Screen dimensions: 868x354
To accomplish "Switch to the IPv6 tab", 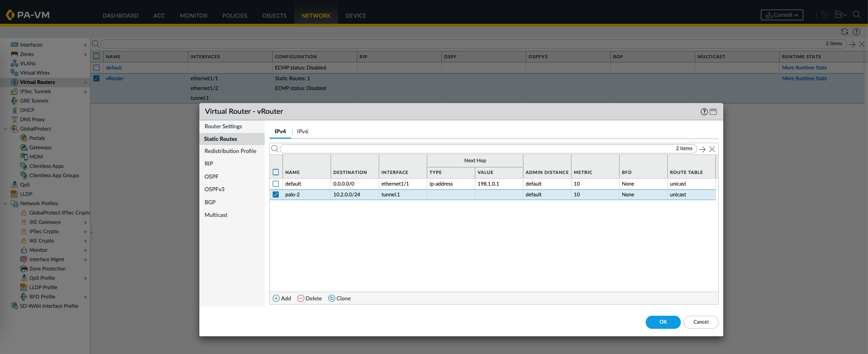I will [x=303, y=132].
